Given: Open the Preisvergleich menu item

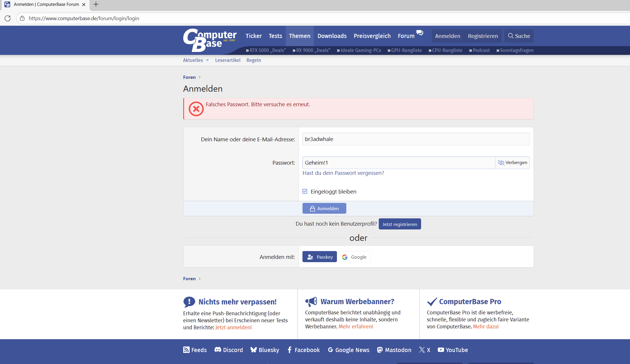Looking at the screenshot, I should pos(372,36).
